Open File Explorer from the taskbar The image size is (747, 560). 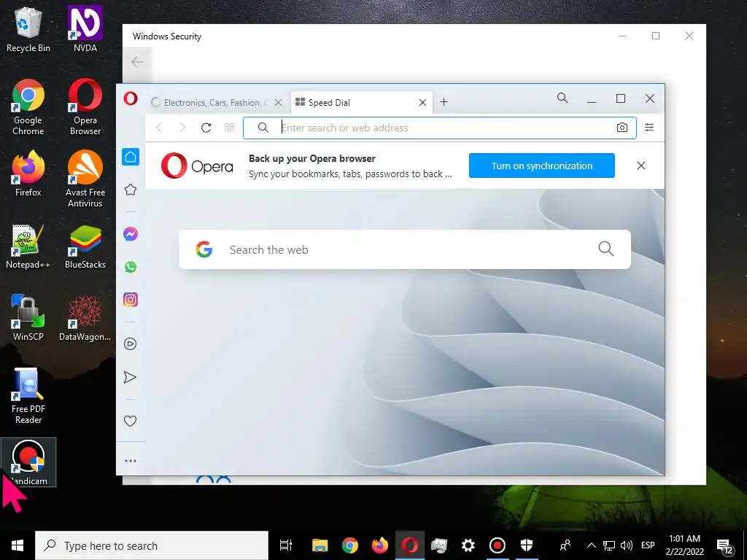tap(320, 545)
